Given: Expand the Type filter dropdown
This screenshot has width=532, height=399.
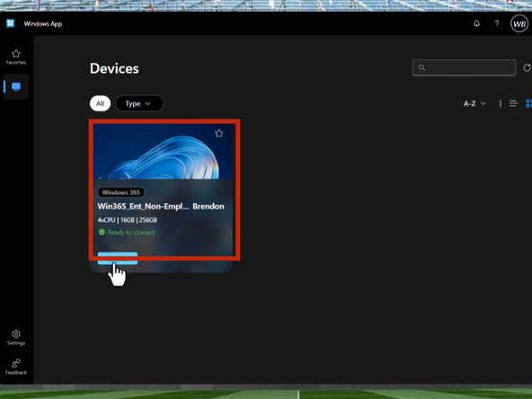Looking at the screenshot, I should point(139,103).
